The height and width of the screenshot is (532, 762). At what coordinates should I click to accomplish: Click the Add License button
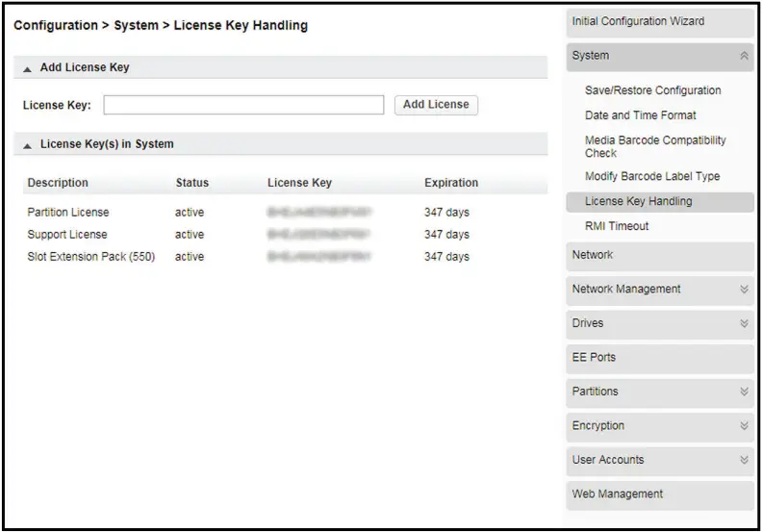(x=436, y=105)
